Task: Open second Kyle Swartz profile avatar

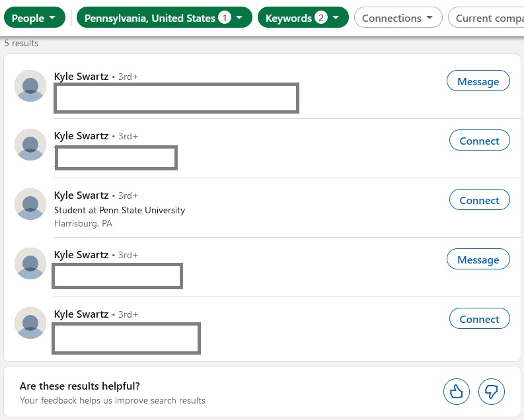Action: 30,145
